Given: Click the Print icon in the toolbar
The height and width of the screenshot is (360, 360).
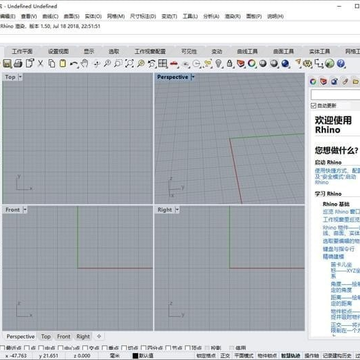Looking at the screenshot, I should pos(18,63).
